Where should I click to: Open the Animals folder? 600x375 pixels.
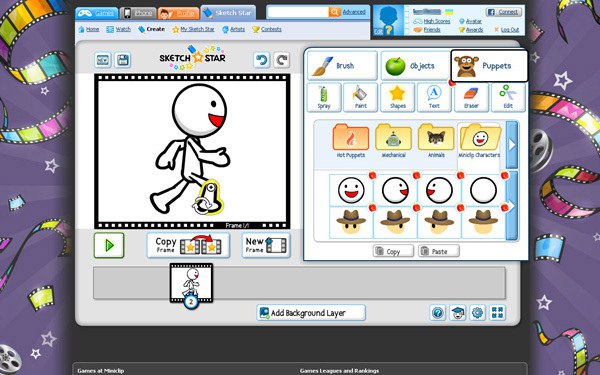436,141
